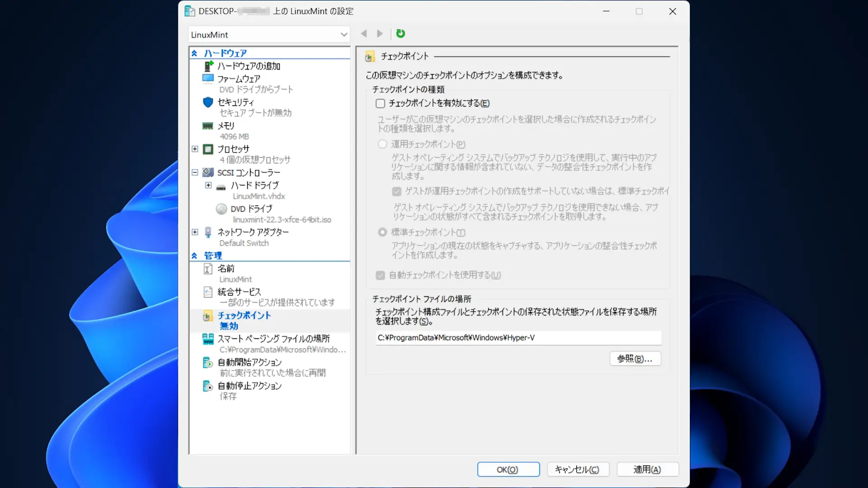
Task: Click the キャンセル(C) button
Action: pyautogui.click(x=578, y=469)
